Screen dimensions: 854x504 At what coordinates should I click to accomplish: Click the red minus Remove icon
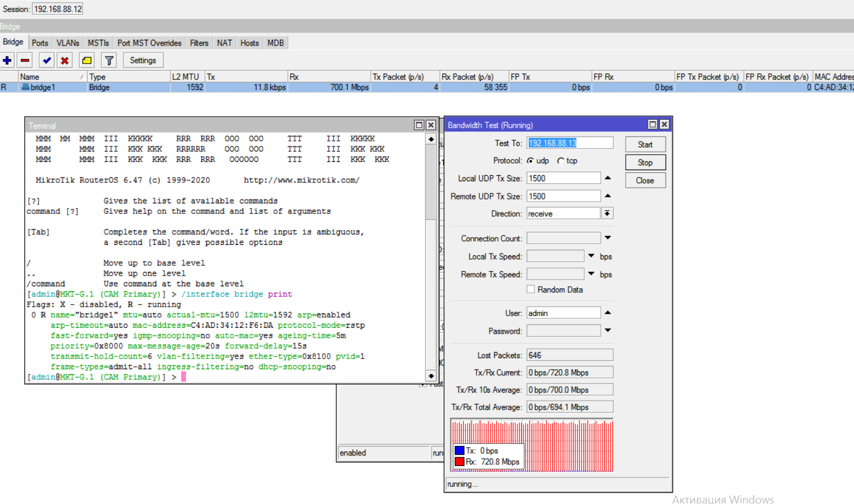coord(25,60)
